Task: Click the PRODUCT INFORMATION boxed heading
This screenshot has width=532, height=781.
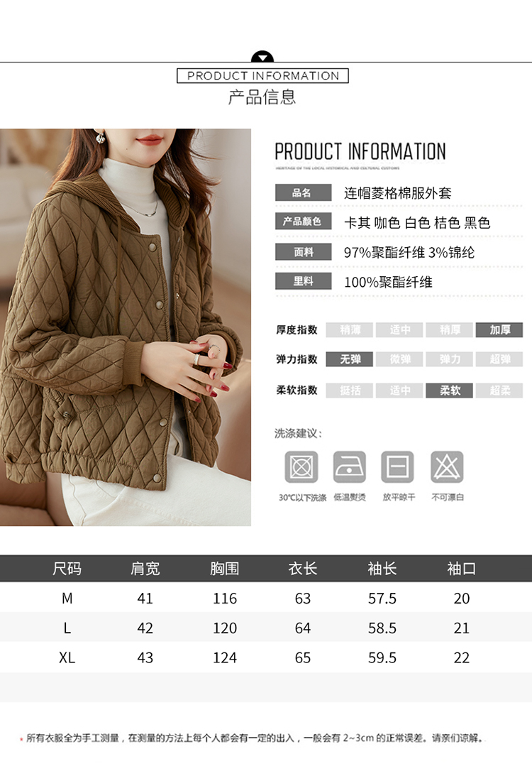Action: click(262, 76)
